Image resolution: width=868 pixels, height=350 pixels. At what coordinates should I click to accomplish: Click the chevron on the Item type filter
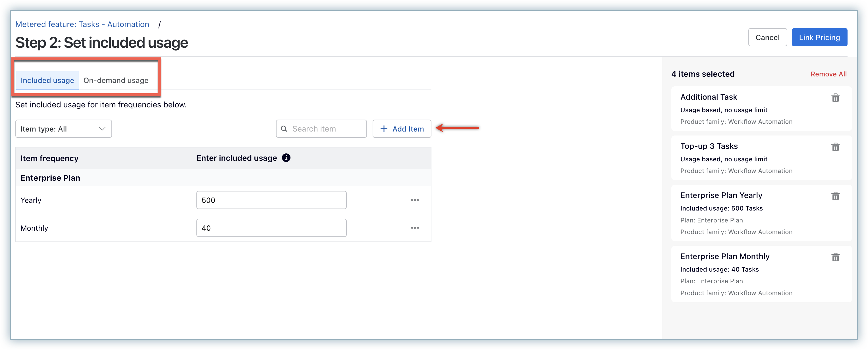pos(102,129)
